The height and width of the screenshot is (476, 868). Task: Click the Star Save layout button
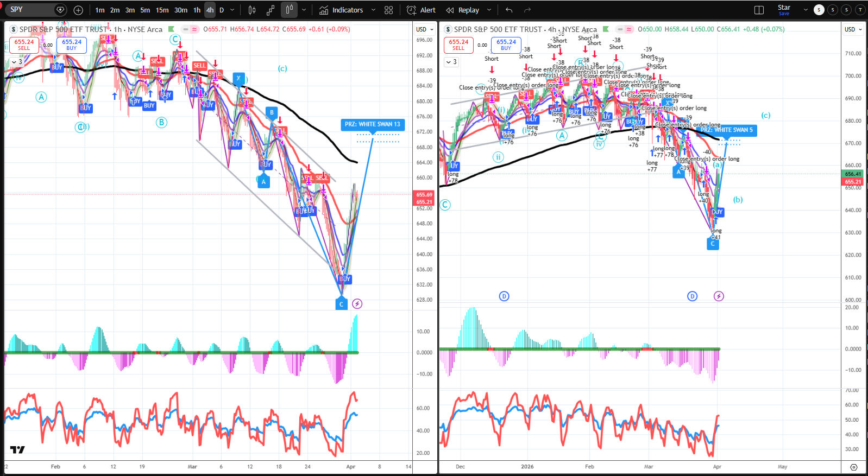click(x=784, y=10)
